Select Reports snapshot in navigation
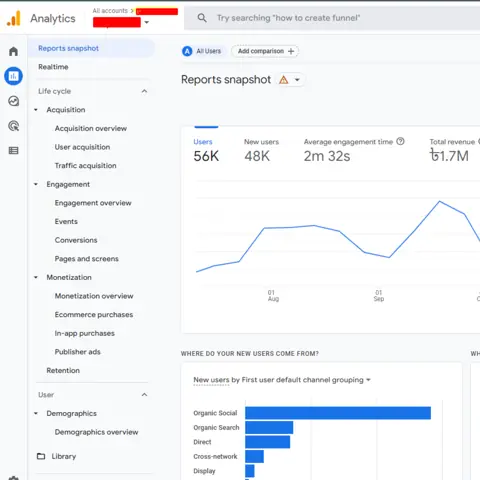This screenshot has width=480, height=480. click(x=91, y=48)
